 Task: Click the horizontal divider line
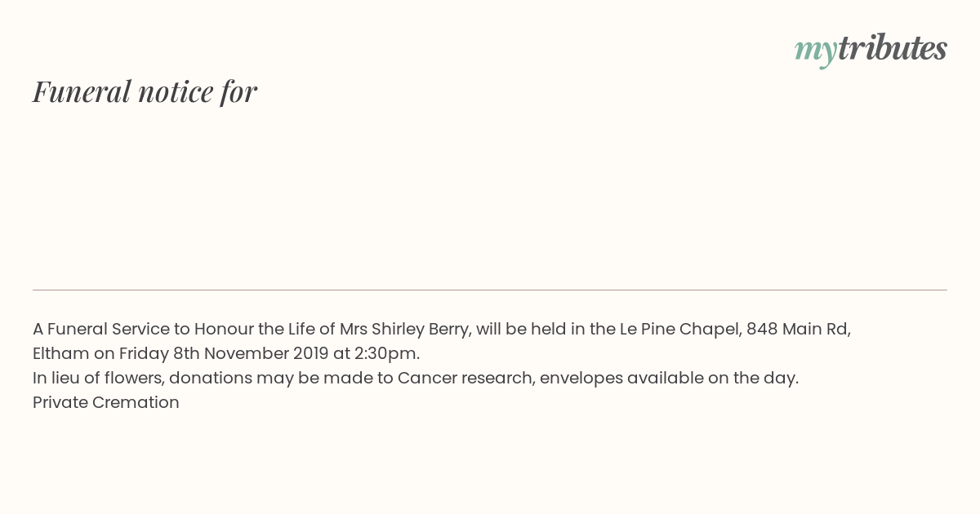490,290
